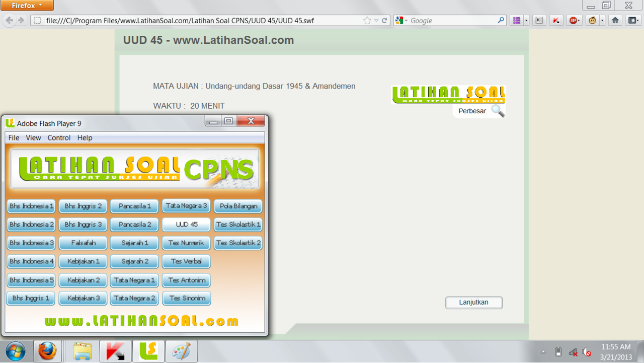Screen dimensions: 644x363
Task: Select the Tata Negara 3 button
Action: (186, 206)
